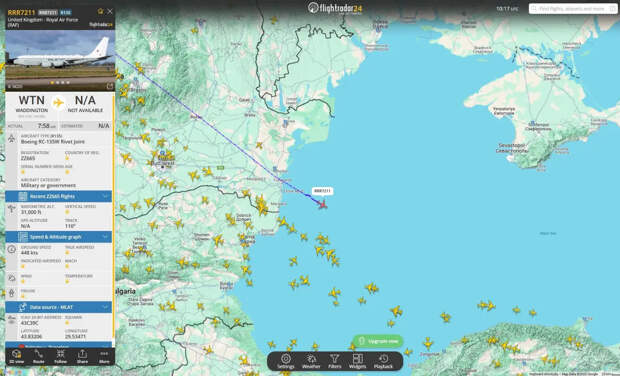Open the 3D view of the flight
Viewport: 620px width, 376px height.
coord(17,356)
